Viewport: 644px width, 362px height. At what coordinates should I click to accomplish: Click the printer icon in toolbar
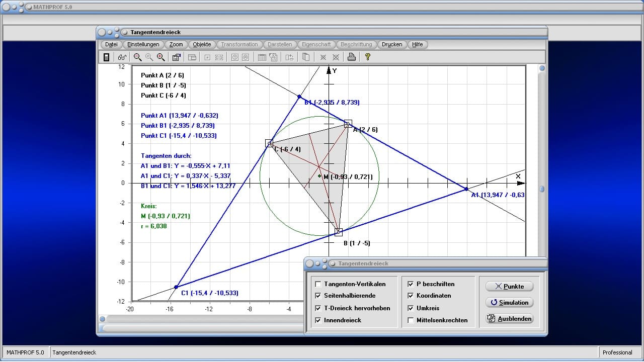[352, 57]
